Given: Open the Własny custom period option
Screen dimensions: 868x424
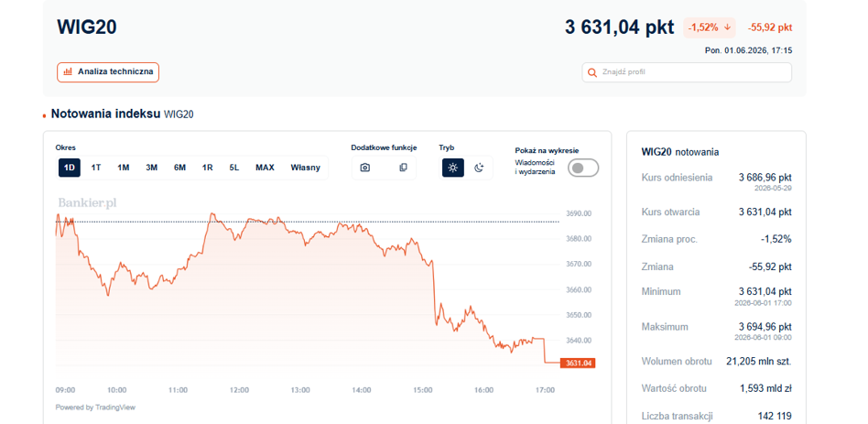Looking at the screenshot, I should (x=306, y=168).
